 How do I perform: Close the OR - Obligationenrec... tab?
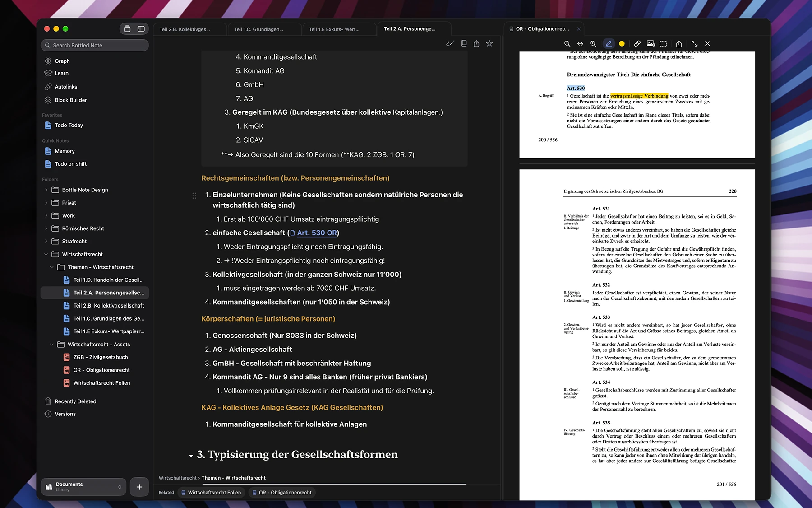pyautogui.click(x=579, y=29)
